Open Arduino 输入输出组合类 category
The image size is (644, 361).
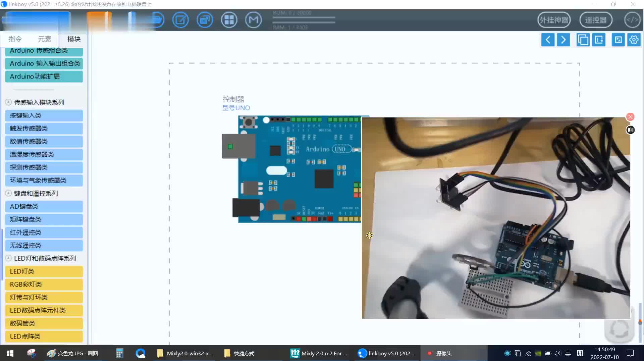44,63
